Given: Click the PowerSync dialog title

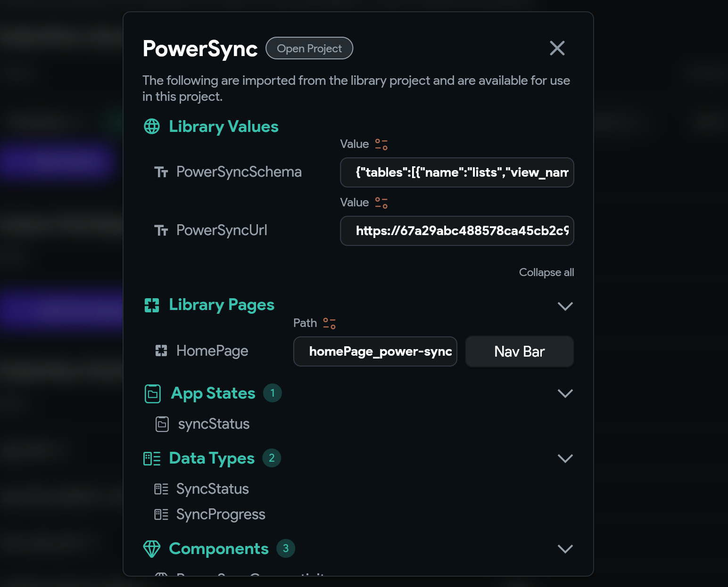Looking at the screenshot, I should (200, 49).
